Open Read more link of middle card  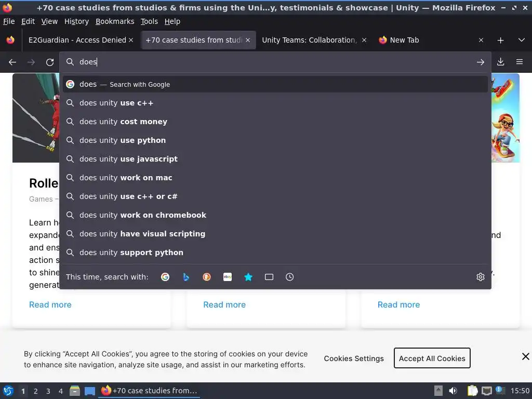point(224,304)
